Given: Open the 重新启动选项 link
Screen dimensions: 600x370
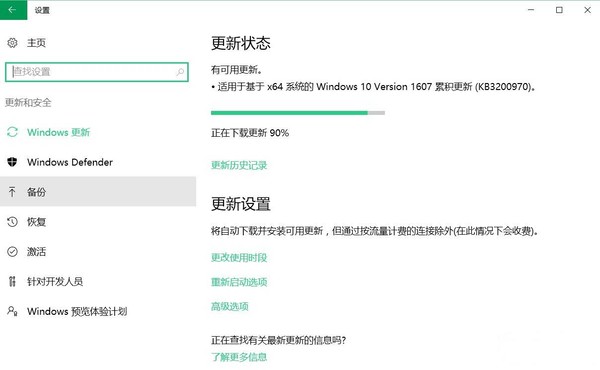Looking at the screenshot, I should click(239, 282).
